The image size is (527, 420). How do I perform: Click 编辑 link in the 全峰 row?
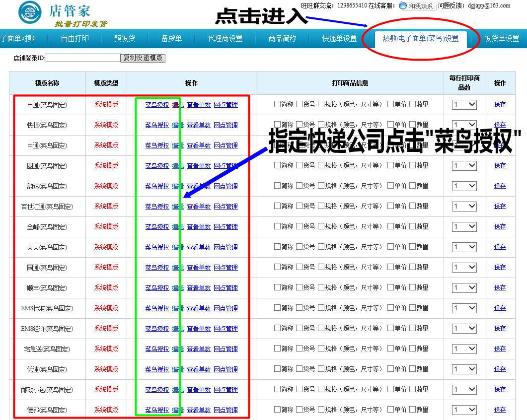coord(178,227)
